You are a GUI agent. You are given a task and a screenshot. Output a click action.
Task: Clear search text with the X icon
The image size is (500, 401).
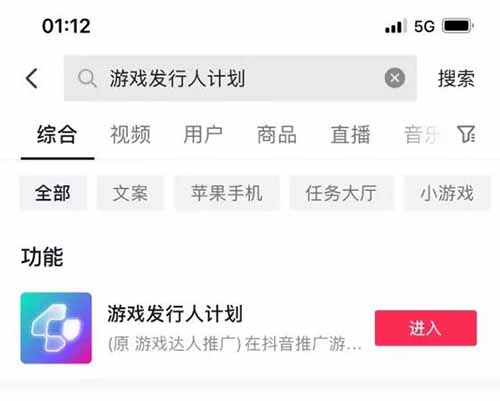[395, 78]
